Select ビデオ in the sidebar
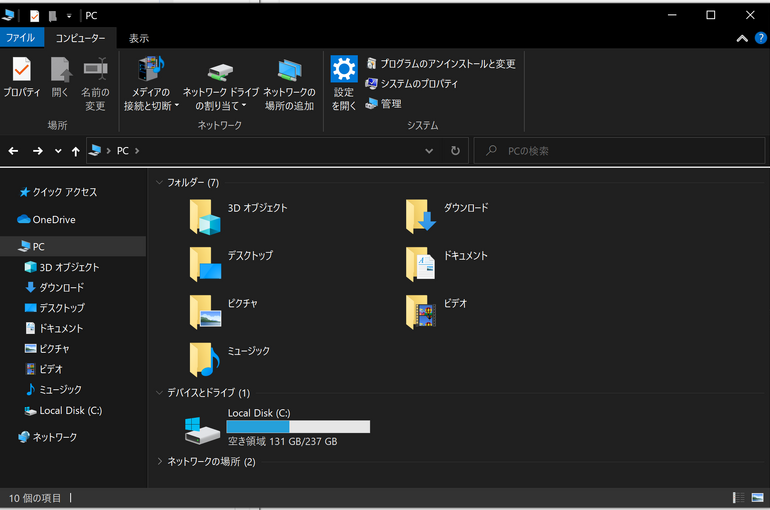This screenshot has height=510, width=770. point(44,369)
